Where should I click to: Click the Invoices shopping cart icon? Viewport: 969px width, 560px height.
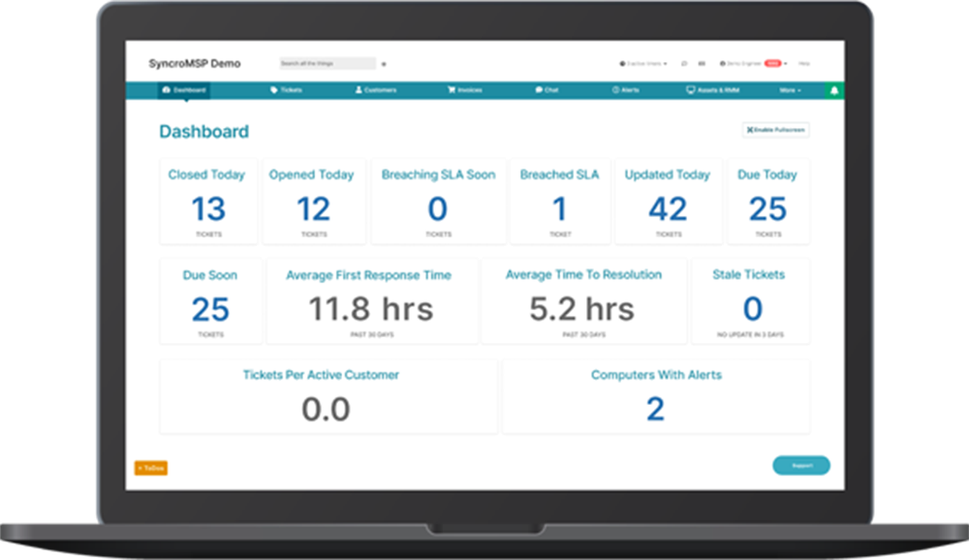pyautogui.click(x=451, y=90)
